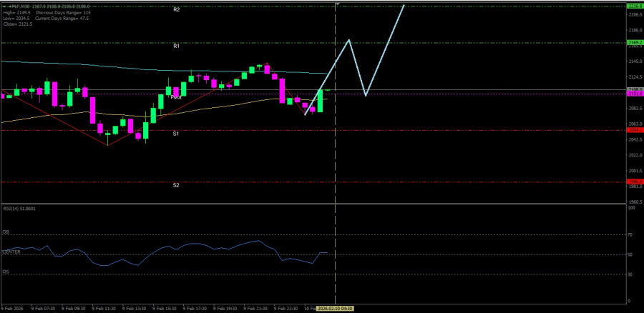Click the RSI(14) indicator label
Image resolution: width=644 pixels, height=313 pixels.
pyautogui.click(x=19, y=209)
